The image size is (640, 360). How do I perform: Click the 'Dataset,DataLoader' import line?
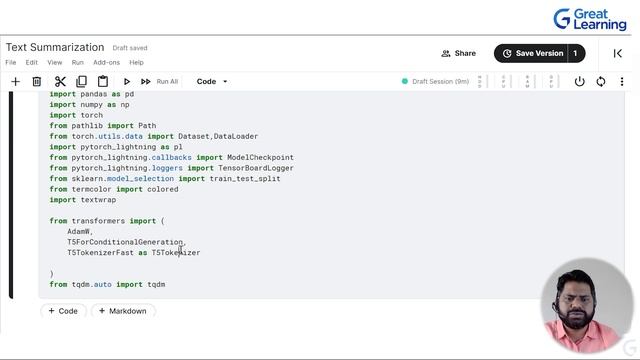coord(154,136)
